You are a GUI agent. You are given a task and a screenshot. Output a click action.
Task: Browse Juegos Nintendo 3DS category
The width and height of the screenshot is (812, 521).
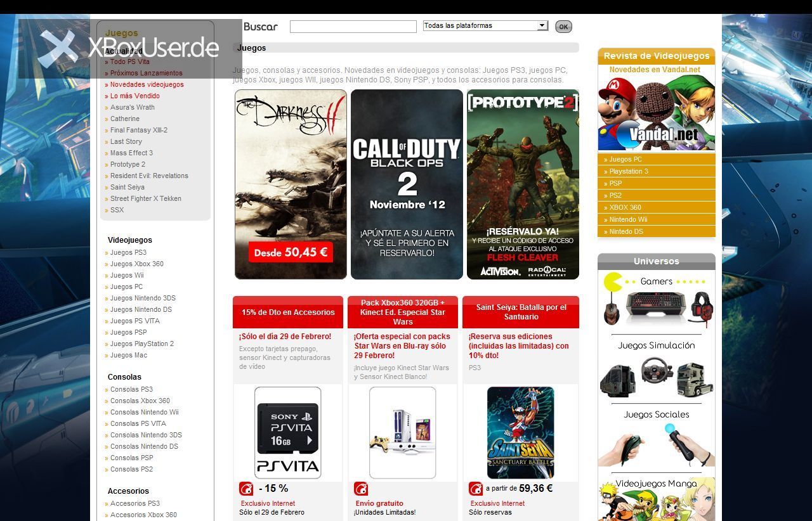coord(143,298)
